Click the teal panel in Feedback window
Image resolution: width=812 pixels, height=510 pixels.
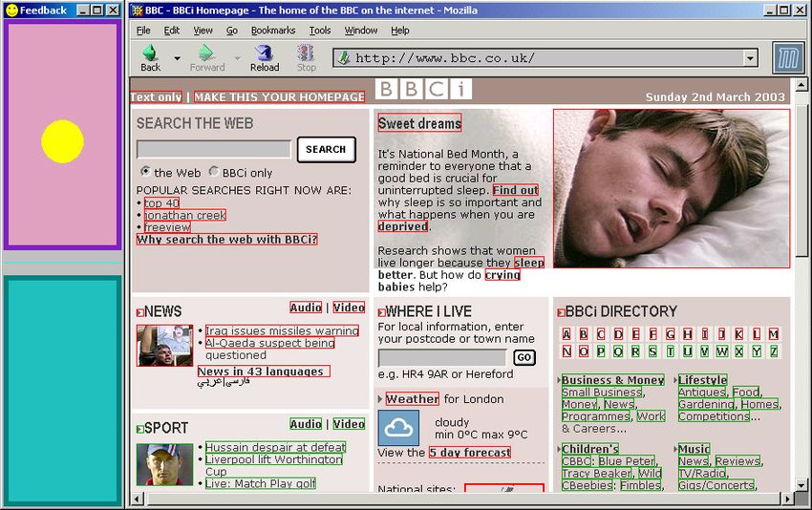click(x=63, y=391)
